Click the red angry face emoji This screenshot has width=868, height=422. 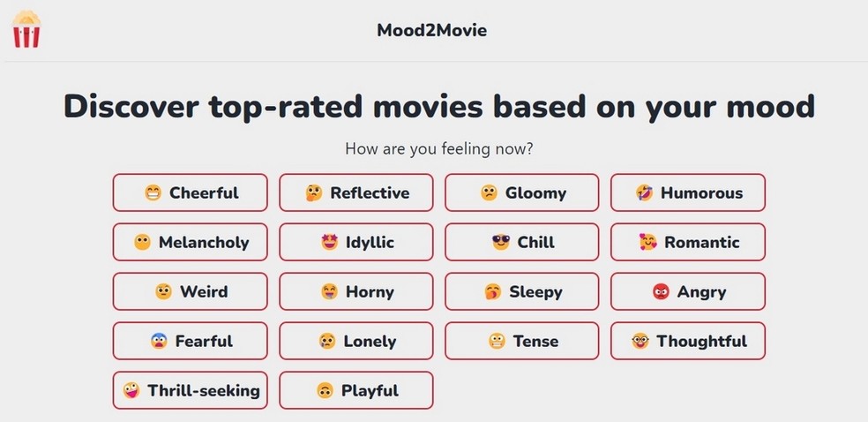(661, 291)
